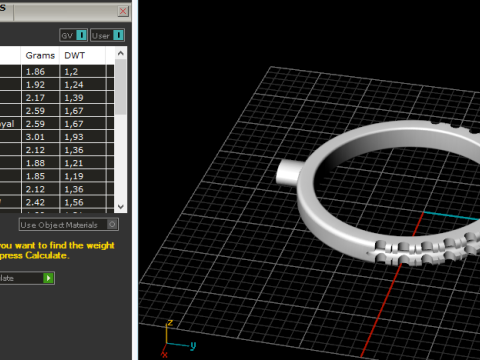Screen dimensions: 480x360
Task: Close the metal weights panel
Action: coord(123,11)
